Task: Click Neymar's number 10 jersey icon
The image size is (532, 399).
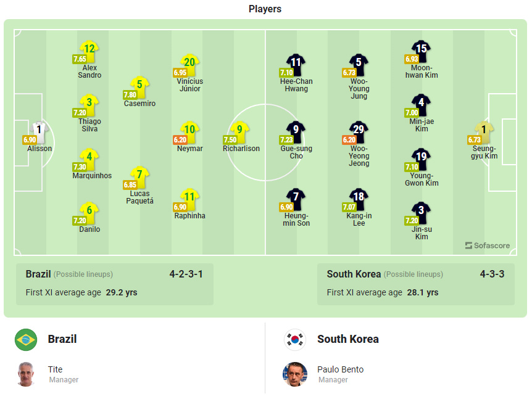Action: 189,130
